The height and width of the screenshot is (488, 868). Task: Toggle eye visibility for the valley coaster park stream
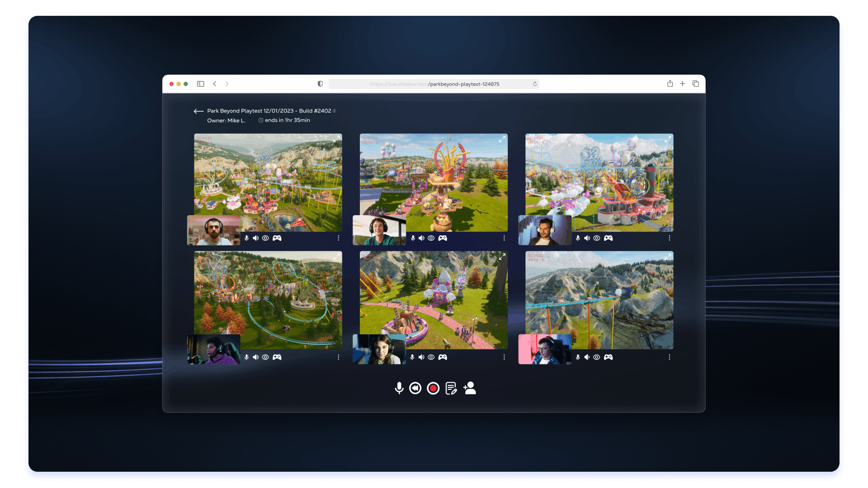point(266,238)
